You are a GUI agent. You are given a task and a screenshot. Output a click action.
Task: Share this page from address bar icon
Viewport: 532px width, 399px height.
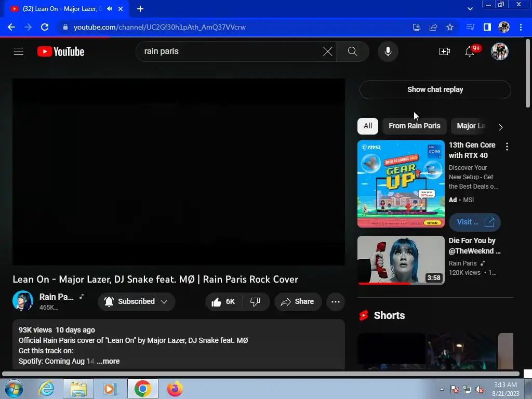coord(433,27)
